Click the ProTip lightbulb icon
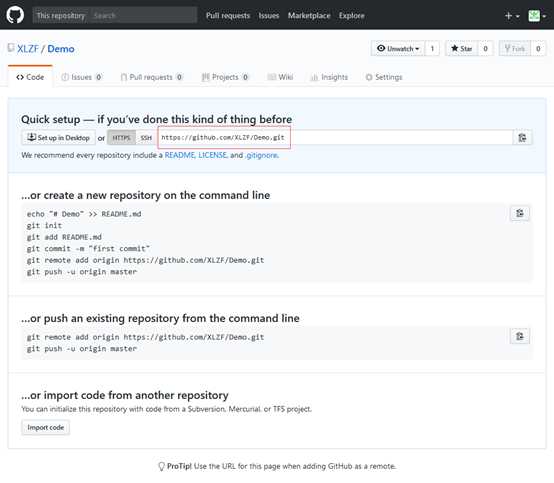Screen dimensions: 554x483 (x=161, y=466)
